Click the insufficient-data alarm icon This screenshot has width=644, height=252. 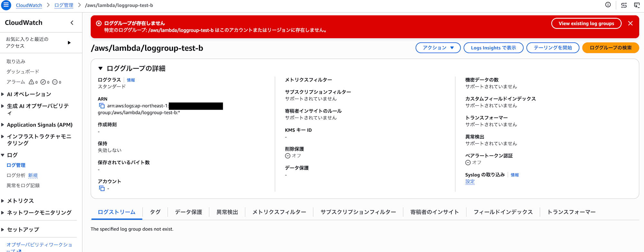coord(55,82)
